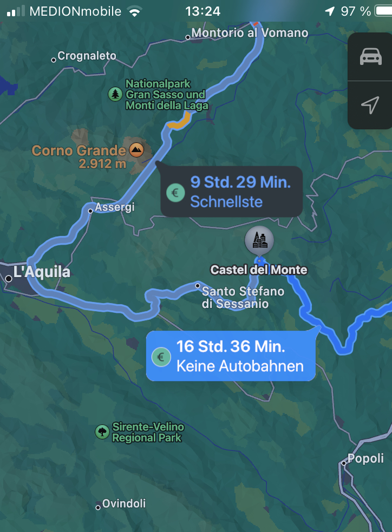Tap the Ovindoli town label
The image size is (392, 532).
124,503
